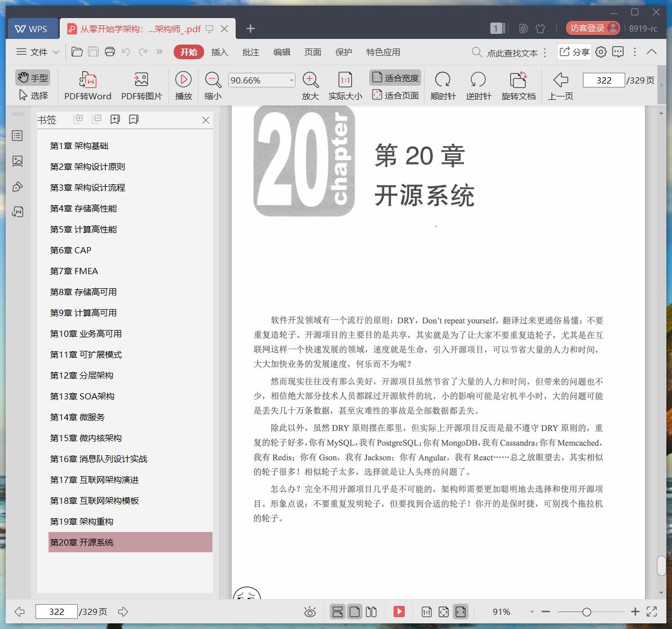Select the 开始 ribbon tab
The height and width of the screenshot is (629, 672).
point(188,52)
